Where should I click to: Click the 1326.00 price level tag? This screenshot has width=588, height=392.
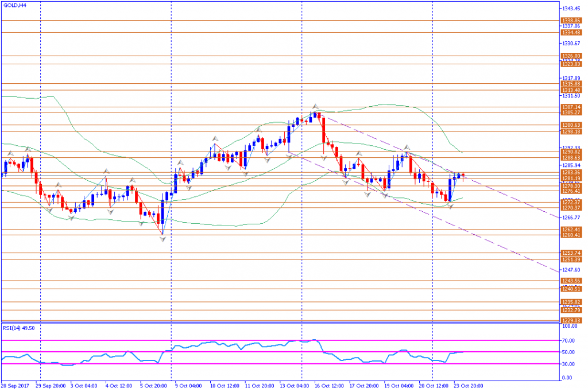click(x=571, y=56)
